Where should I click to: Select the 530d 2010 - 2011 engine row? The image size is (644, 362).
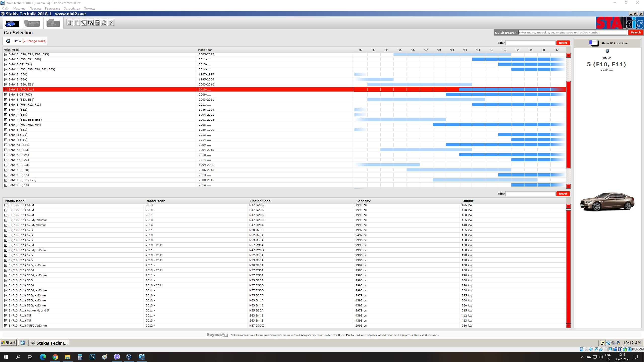[x=284, y=270]
